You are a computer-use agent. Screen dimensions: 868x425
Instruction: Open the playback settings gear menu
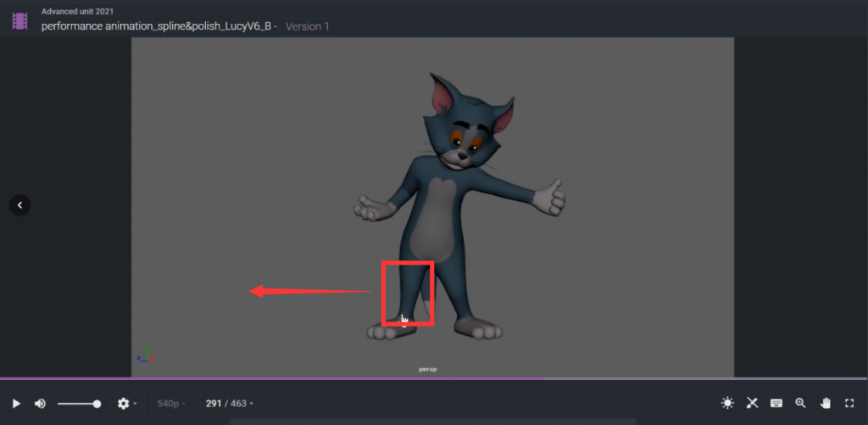127,404
